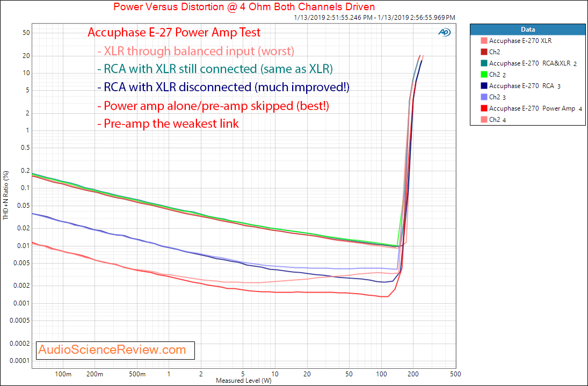Click the timestamp '1/13/2019 2:51:55.246 PM' text
Screen dimensions: 588x386
[334, 18]
